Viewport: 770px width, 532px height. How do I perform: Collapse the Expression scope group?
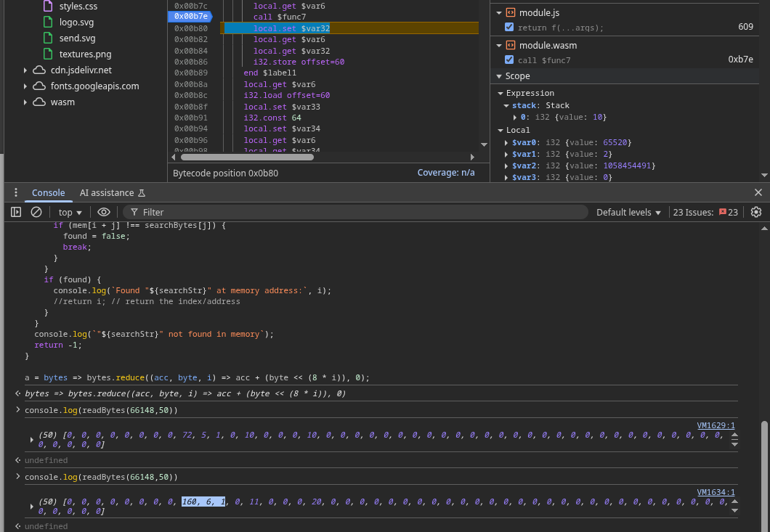tap(500, 93)
